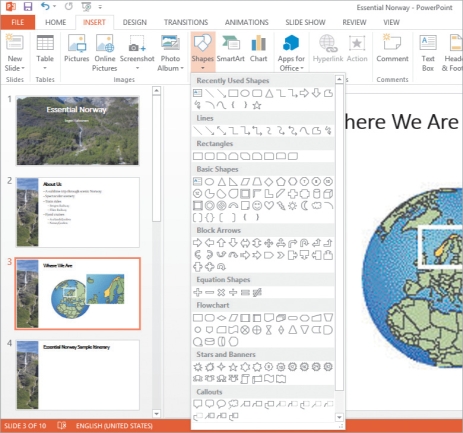Select the Not Equal equation shape

tap(257, 292)
